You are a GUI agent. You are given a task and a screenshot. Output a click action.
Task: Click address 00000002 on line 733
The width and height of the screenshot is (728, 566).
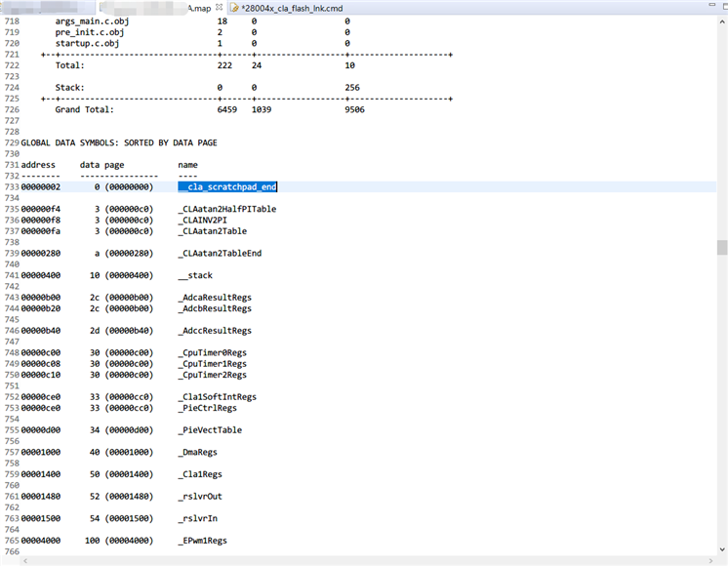point(41,187)
